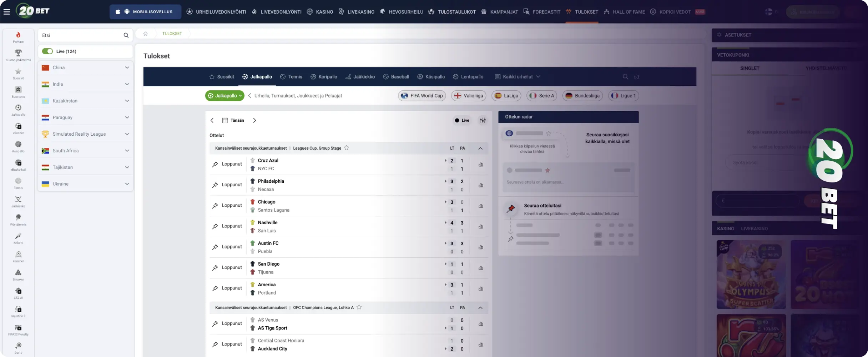Expand the China country list
This screenshot has height=357, width=868.
(x=85, y=67)
